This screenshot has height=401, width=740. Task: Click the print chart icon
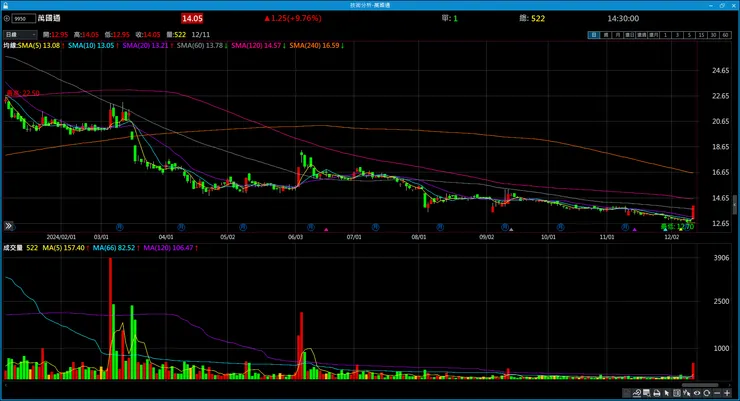point(656,393)
